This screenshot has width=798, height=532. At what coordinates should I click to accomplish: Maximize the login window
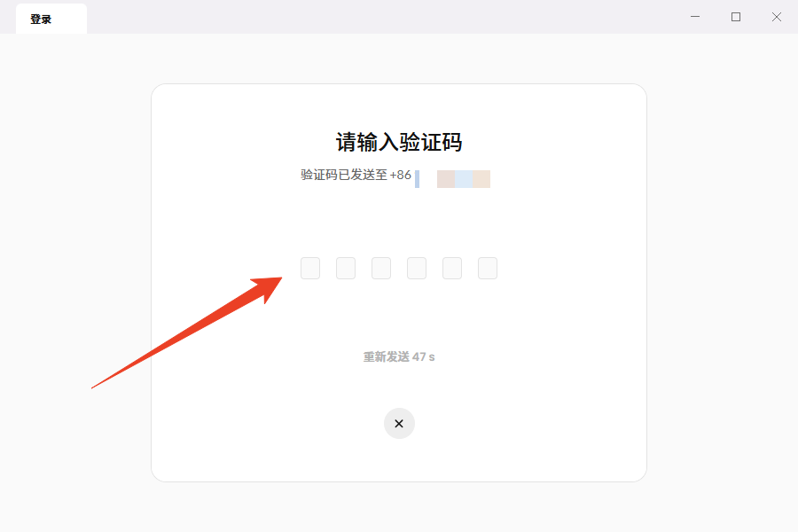click(x=735, y=17)
